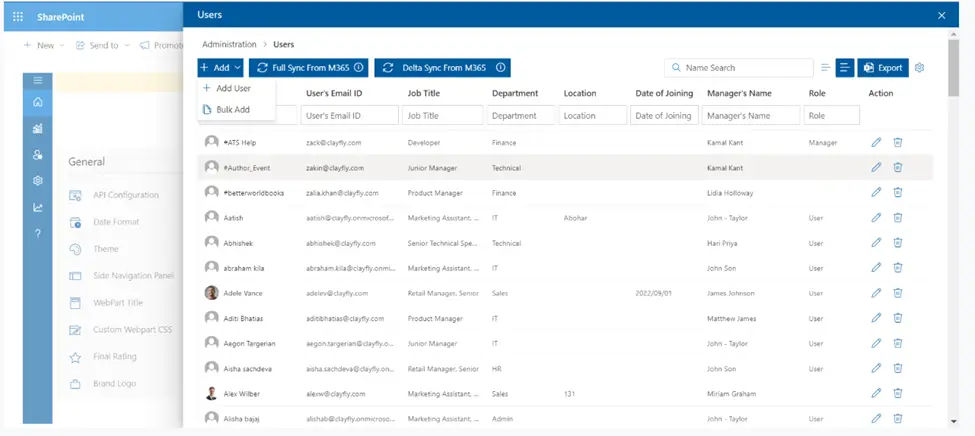Click the home icon in left sidebar

pos(38,102)
